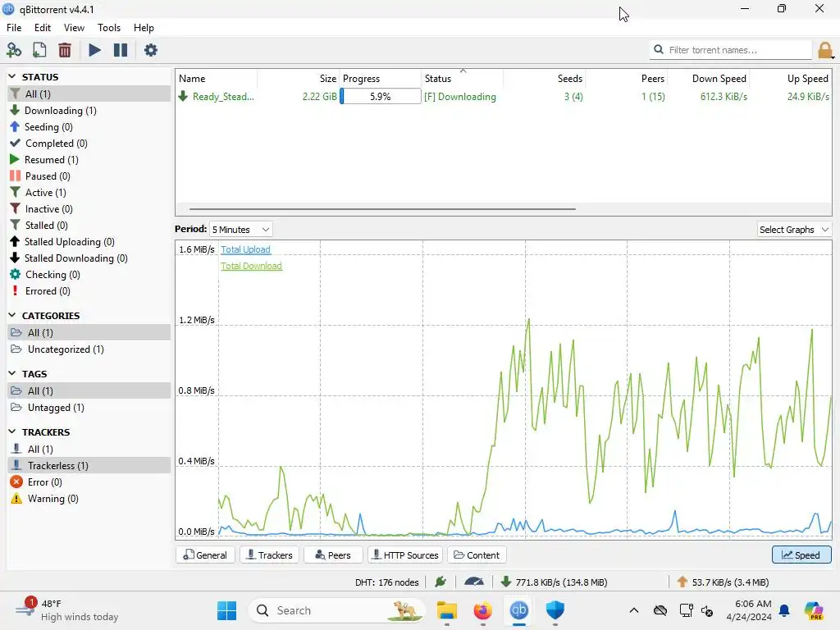Sort by the Name column header

pos(217,78)
